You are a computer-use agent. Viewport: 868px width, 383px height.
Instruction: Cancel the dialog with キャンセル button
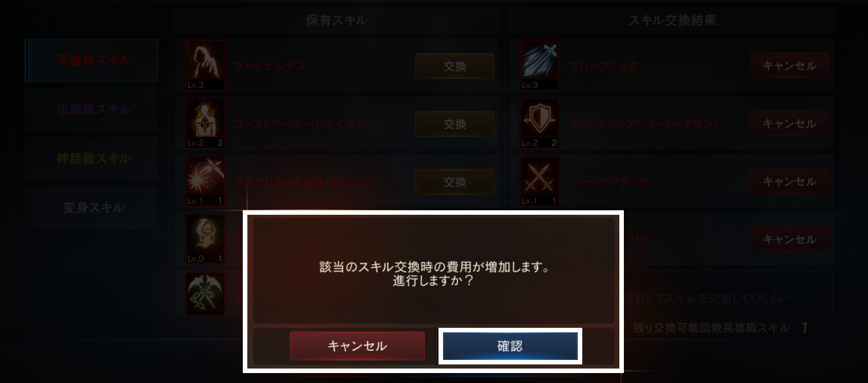click(x=357, y=346)
